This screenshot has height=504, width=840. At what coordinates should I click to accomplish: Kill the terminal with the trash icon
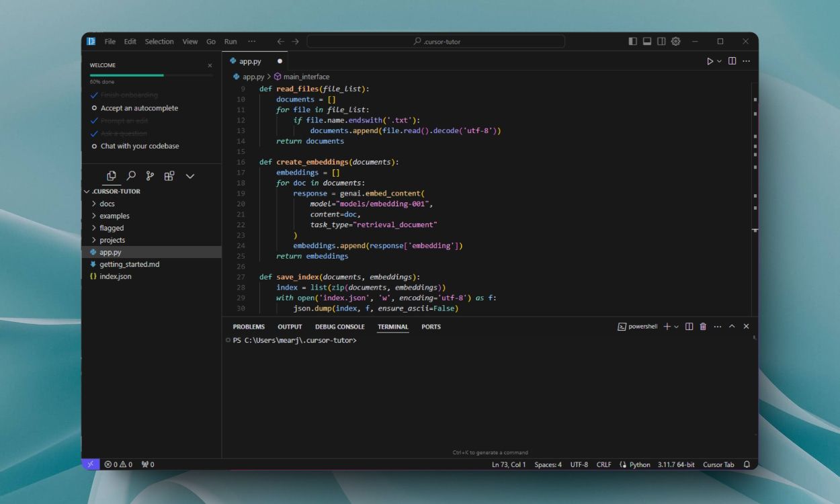703,327
